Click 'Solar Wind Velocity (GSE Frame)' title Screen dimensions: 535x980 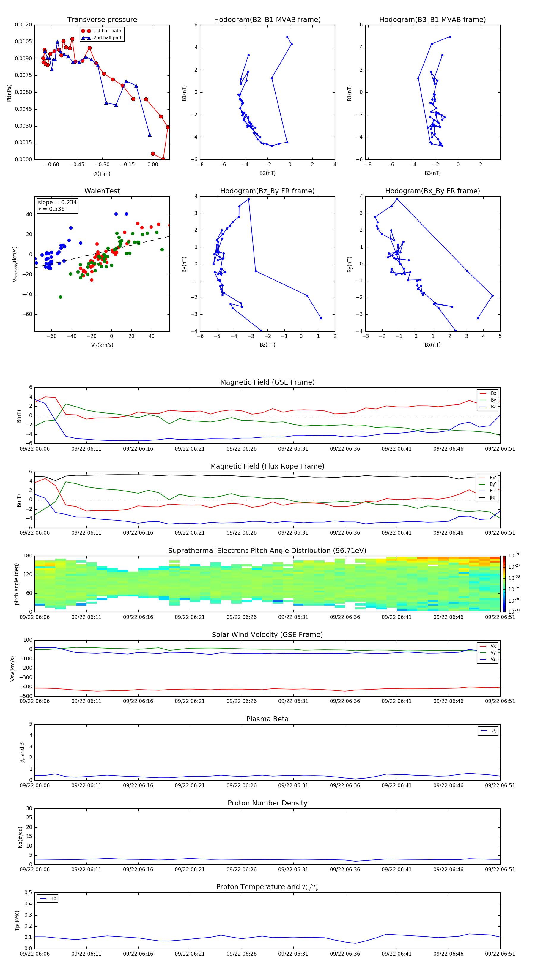(x=267, y=635)
